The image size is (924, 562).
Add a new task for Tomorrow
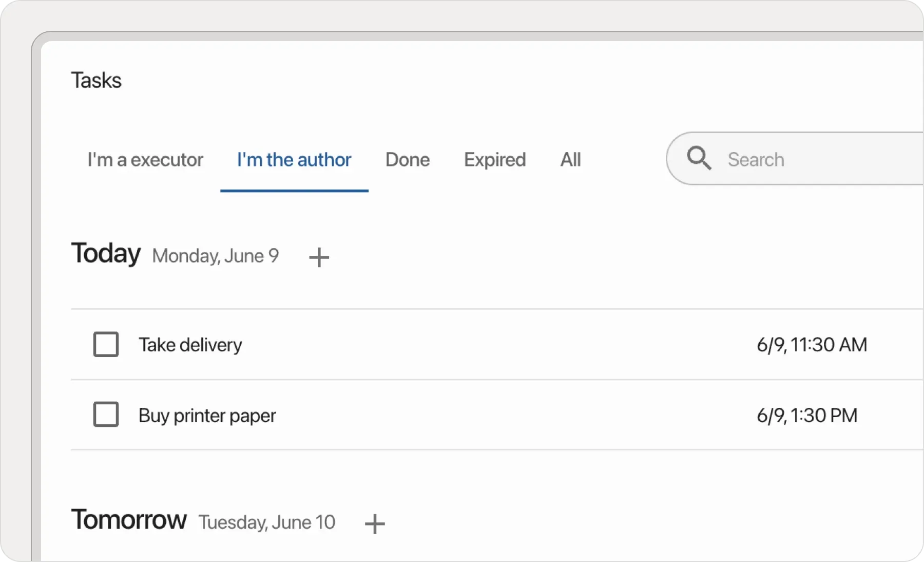click(374, 523)
